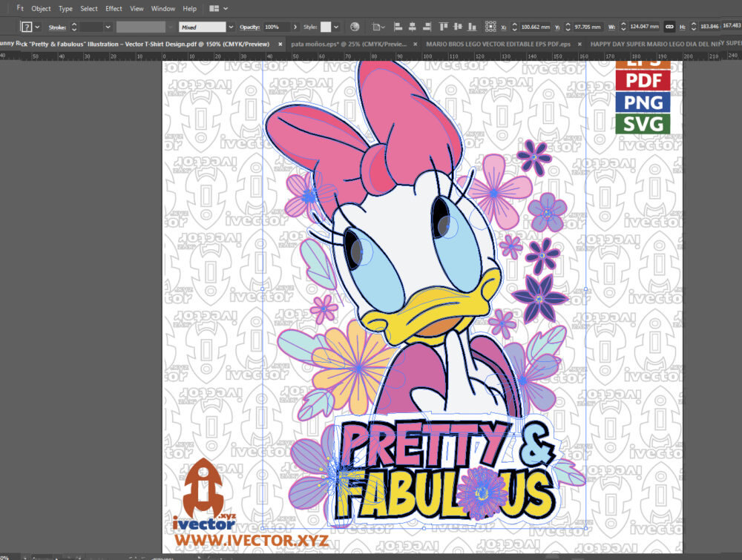742x560 pixels.
Task: Expand the opacity slider arrow
Action: click(295, 27)
